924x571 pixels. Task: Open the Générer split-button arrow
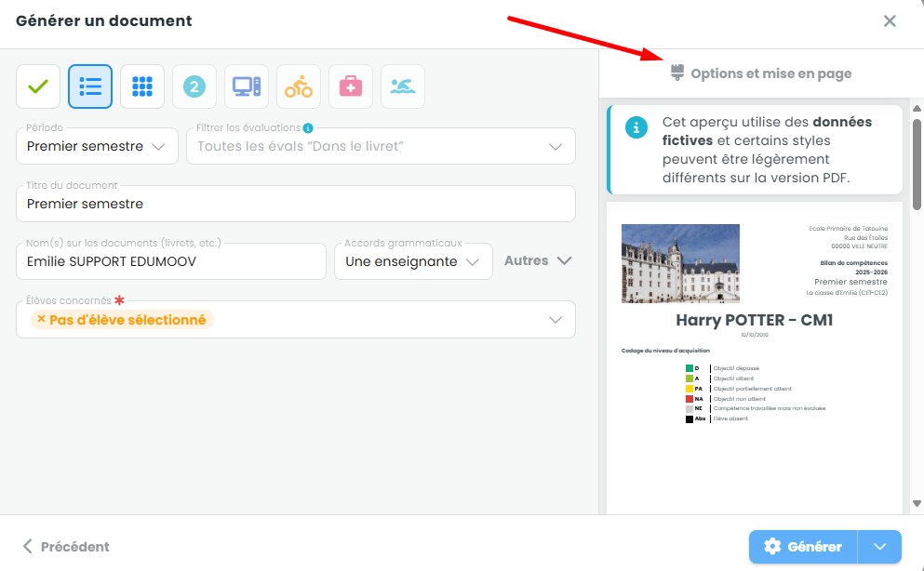(880, 547)
